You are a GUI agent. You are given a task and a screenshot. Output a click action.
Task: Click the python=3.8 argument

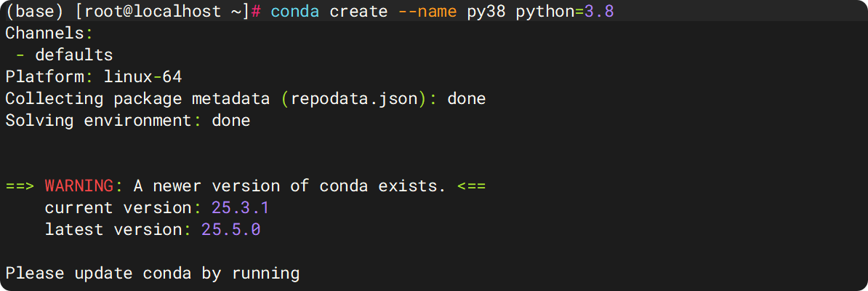(565, 12)
